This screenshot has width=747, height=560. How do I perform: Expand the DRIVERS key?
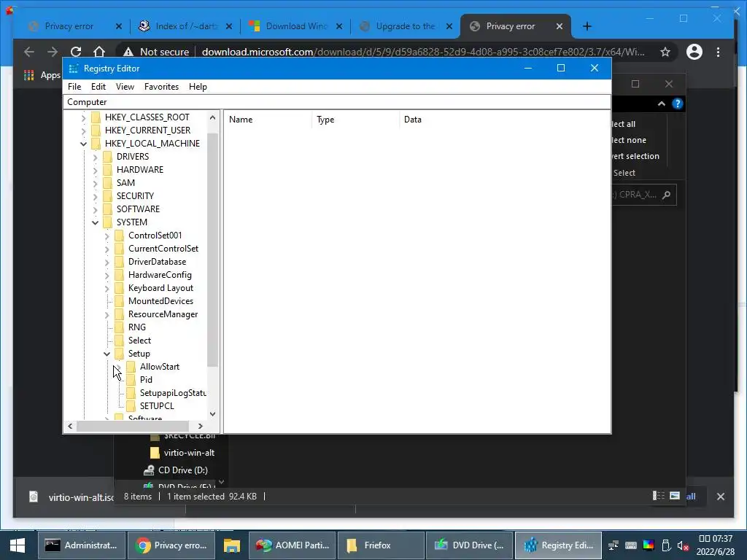pyautogui.click(x=95, y=157)
